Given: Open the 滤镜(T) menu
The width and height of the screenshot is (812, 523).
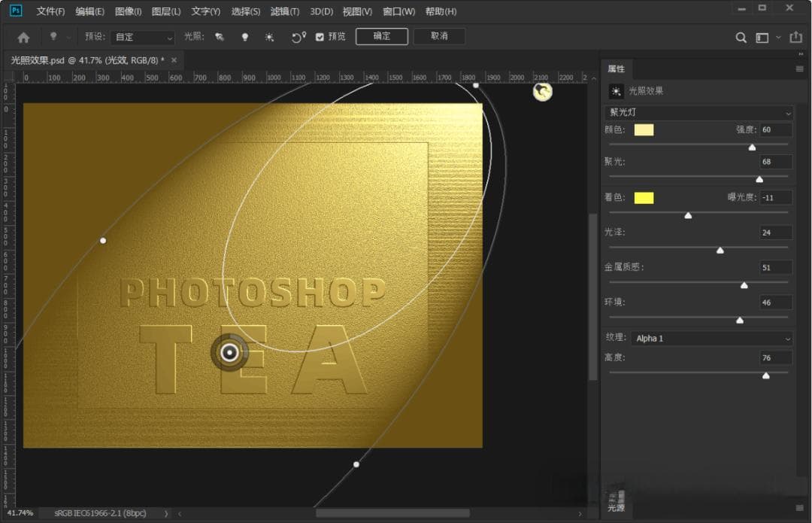Looking at the screenshot, I should (x=285, y=11).
